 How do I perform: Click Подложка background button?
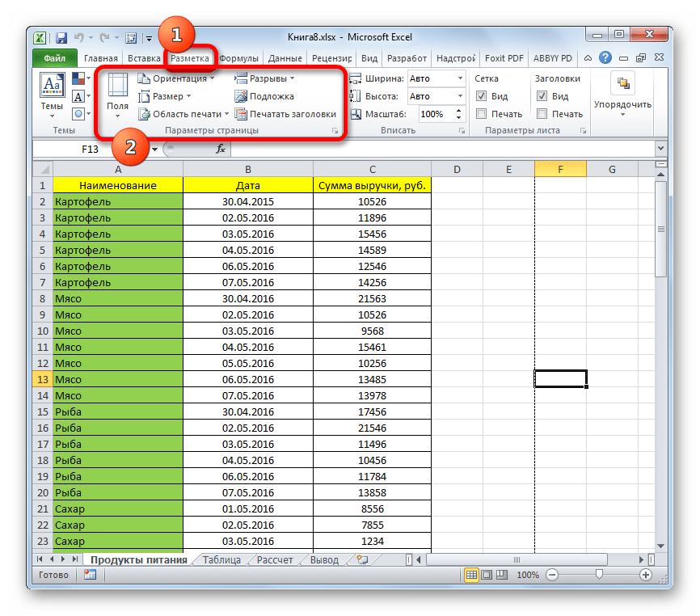[264, 96]
